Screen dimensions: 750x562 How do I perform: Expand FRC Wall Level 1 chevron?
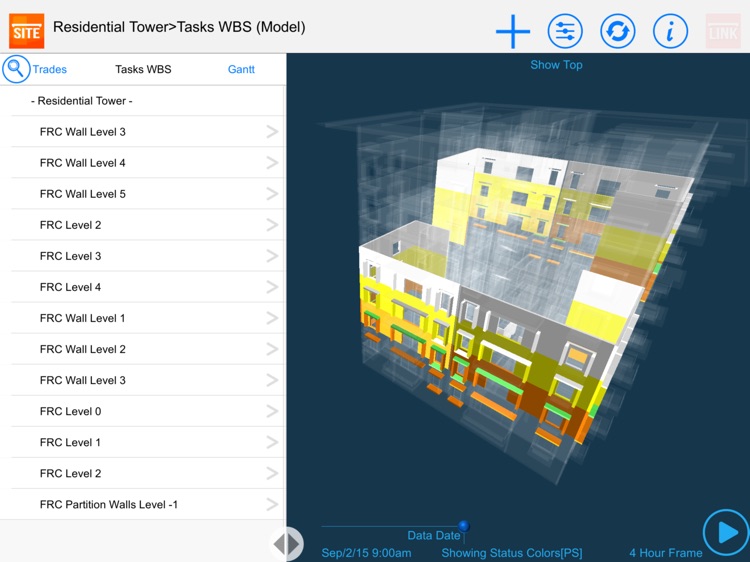click(x=272, y=319)
